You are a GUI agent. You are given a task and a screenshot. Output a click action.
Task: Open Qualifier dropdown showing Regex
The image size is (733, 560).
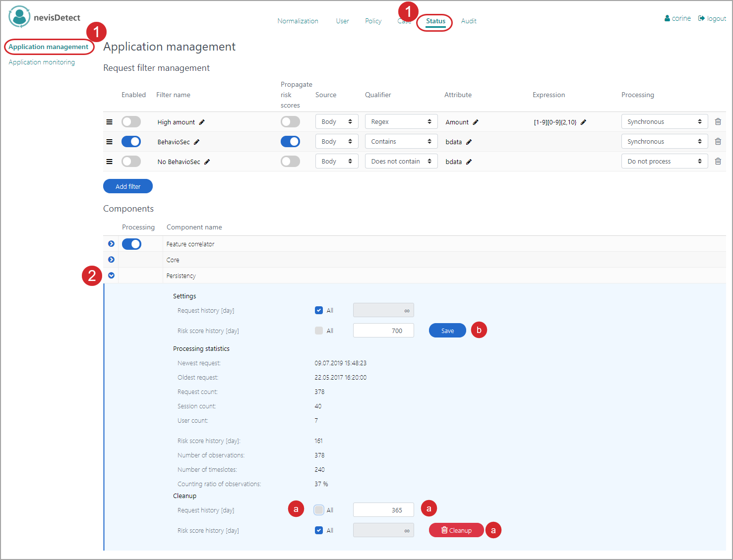(401, 122)
